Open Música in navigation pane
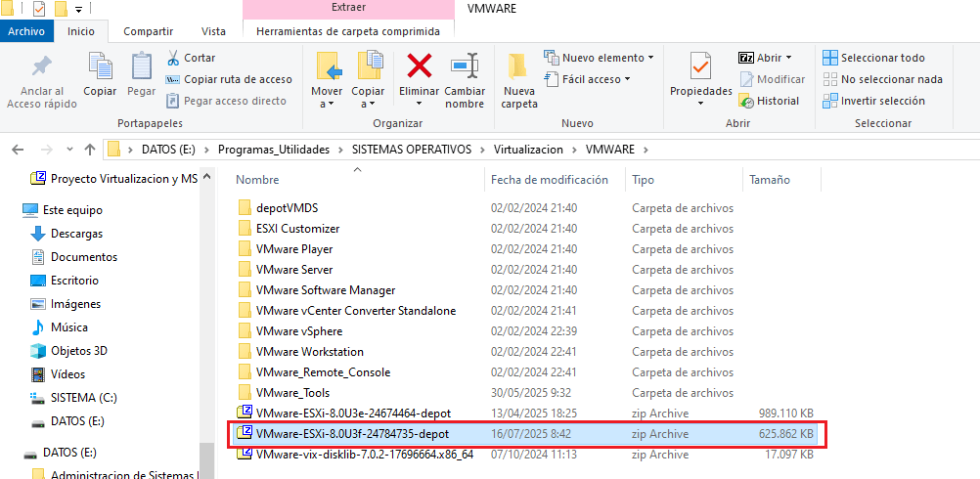 coord(60,327)
